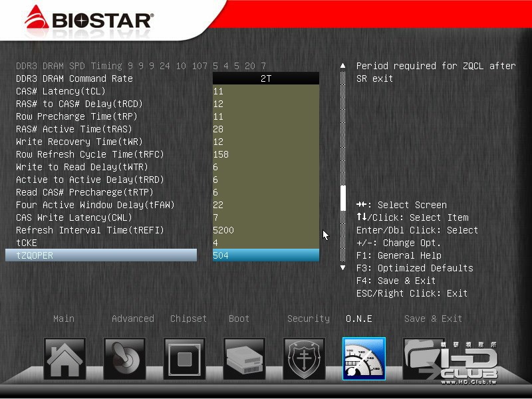Select Write Recovery Time(tWR) label

(x=79, y=142)
